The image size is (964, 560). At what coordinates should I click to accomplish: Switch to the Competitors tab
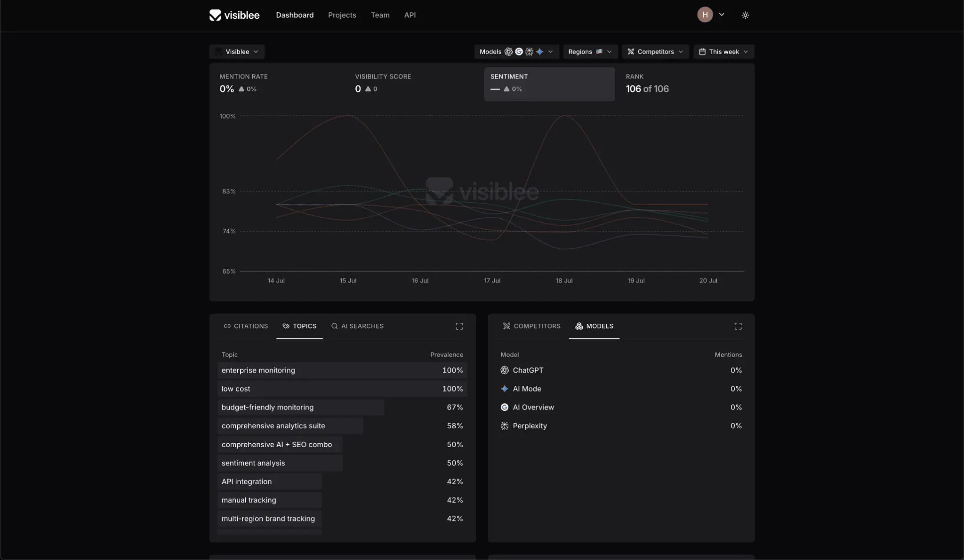click(x=531, y=326)
